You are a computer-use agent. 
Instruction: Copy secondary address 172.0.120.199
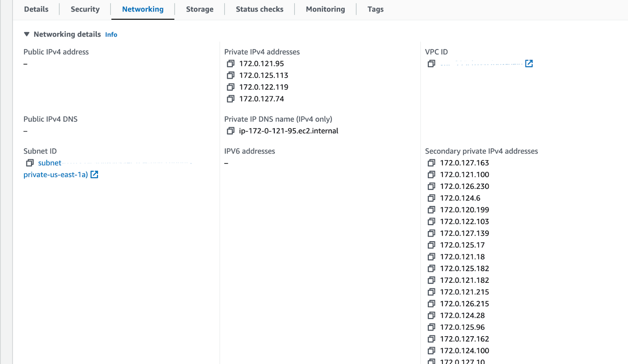pyautogui.click(x=431, y=210)
